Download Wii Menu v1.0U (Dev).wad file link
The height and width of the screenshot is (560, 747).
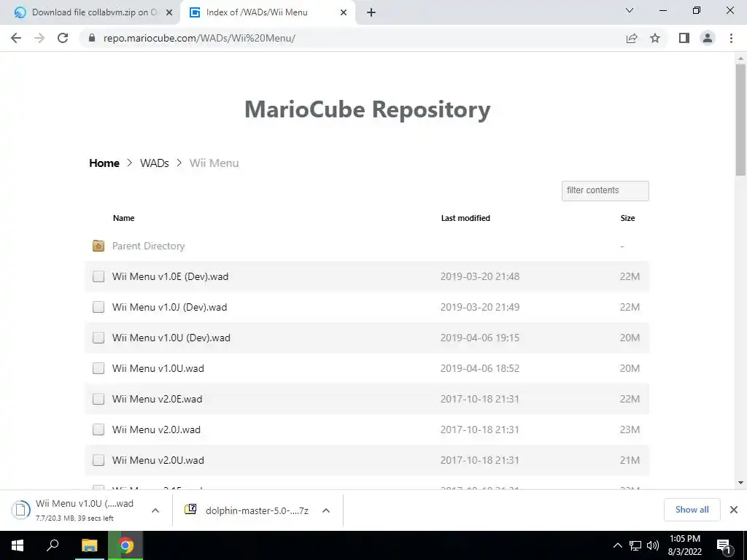point(171,338)
